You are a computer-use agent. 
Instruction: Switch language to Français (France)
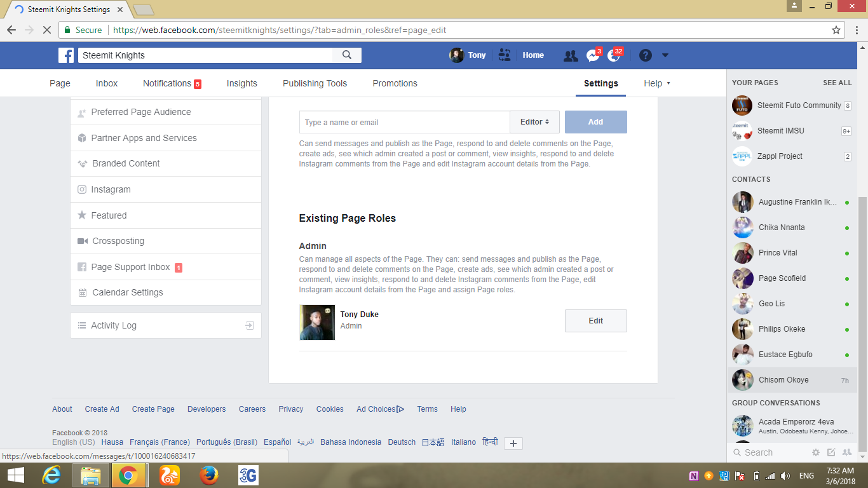point(159,442)
